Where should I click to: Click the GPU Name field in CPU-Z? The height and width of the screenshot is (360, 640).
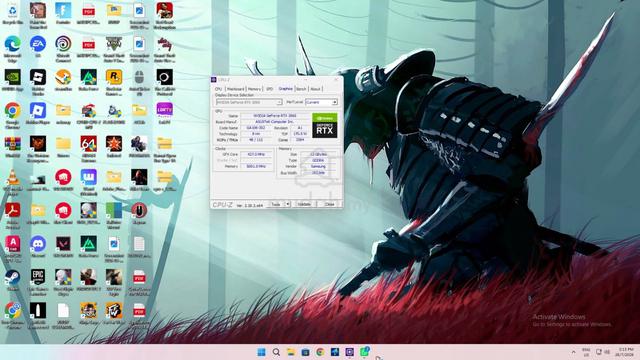point(275,116)
